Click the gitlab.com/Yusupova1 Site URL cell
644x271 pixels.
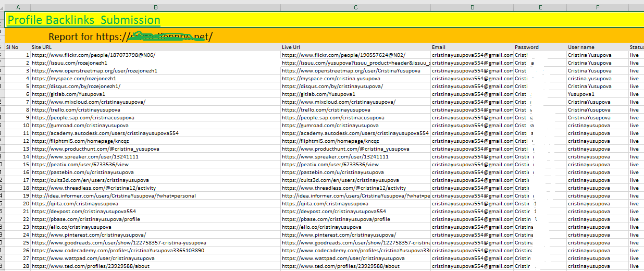coord(68,94)
